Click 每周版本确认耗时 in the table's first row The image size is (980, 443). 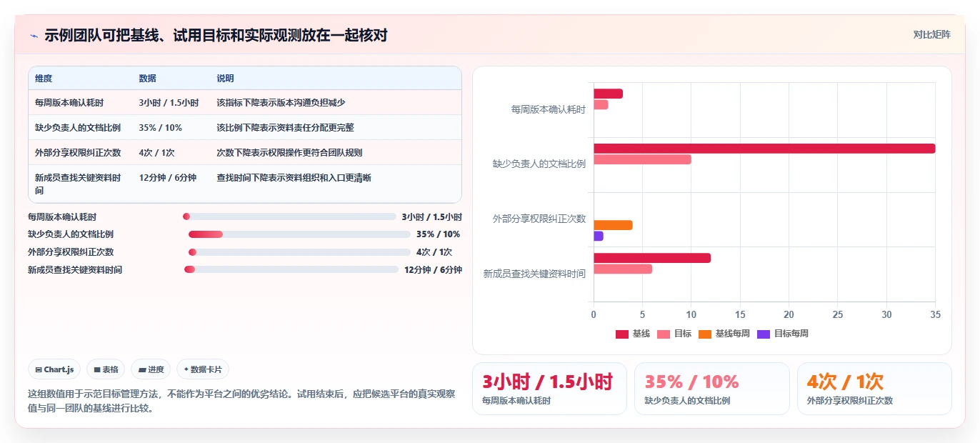tap(69, 103)
